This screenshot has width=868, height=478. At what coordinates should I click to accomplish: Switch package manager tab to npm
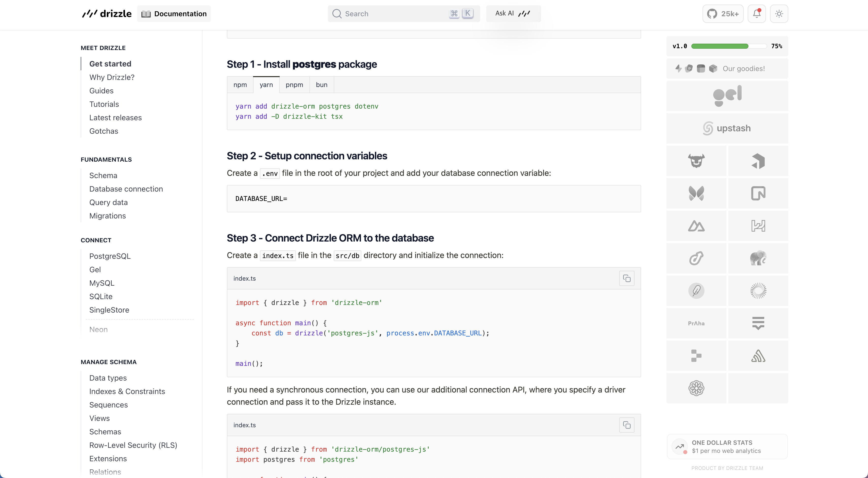point(240,85)
